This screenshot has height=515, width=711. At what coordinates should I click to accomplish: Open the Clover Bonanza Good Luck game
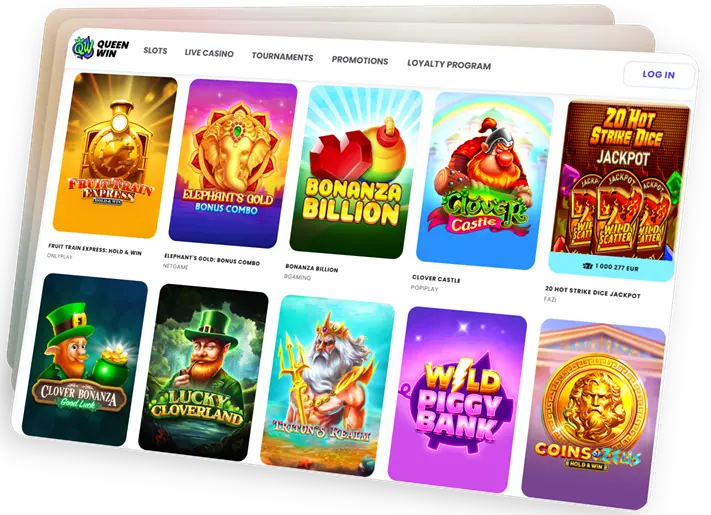[x=85, y=360]
